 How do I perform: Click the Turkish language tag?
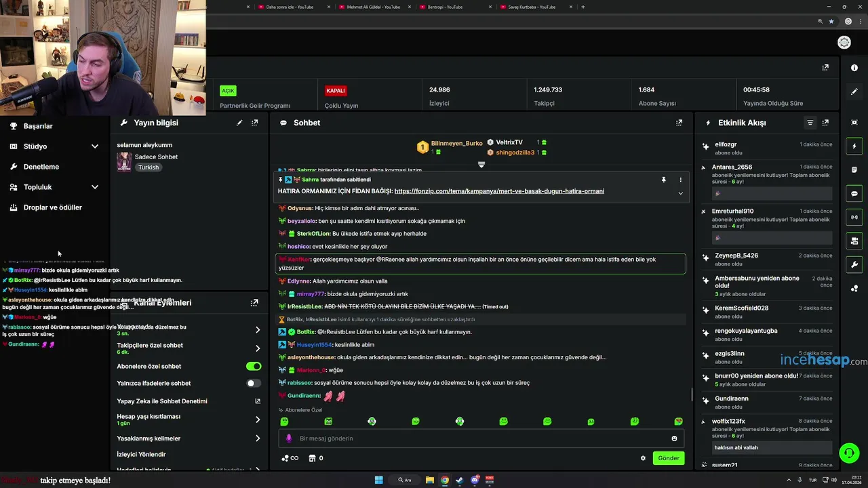pyautogui.click(x=149, y=167)
